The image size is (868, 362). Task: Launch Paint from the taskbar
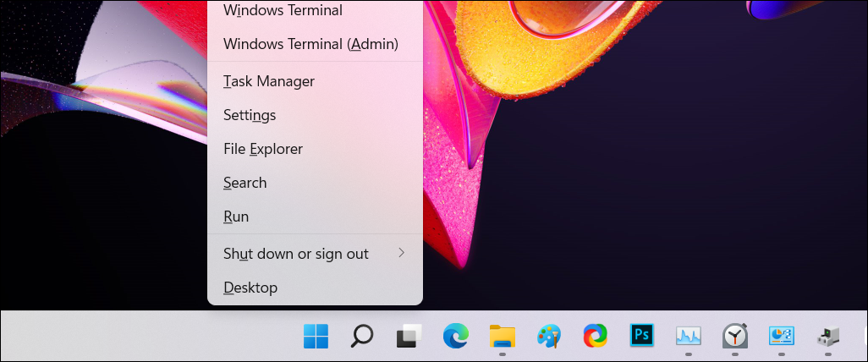pos(549,336)
